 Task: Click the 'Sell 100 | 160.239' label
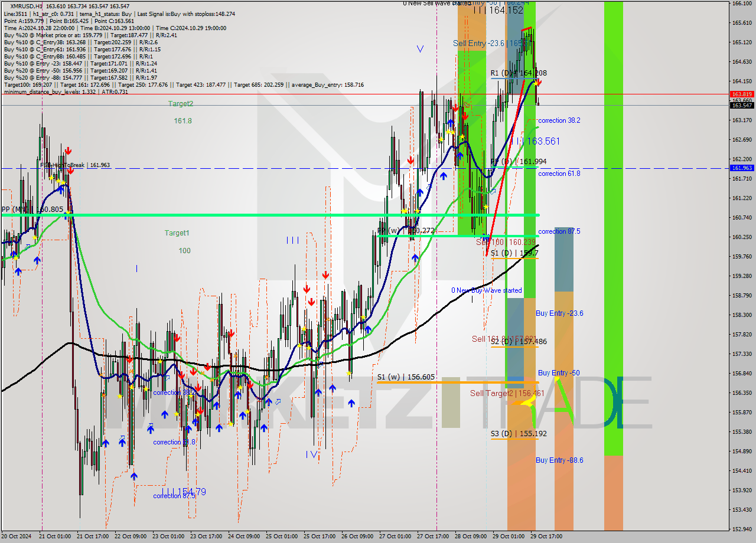point(506,242)
